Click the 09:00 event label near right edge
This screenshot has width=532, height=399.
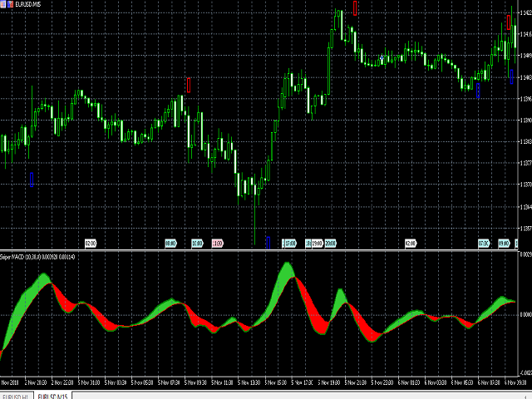pyautogui.click(x=503, y=243)
